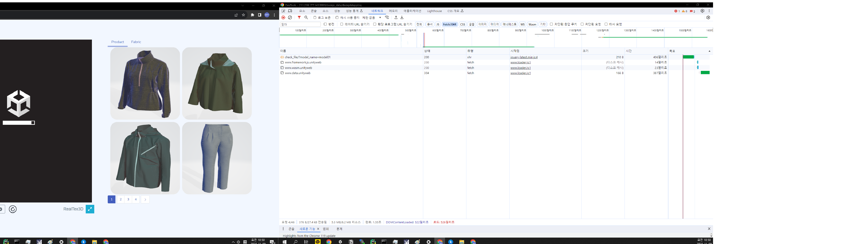Open network search with magnifier icon
The width and height of the screenshot is (868, 244).
[306, 18]
